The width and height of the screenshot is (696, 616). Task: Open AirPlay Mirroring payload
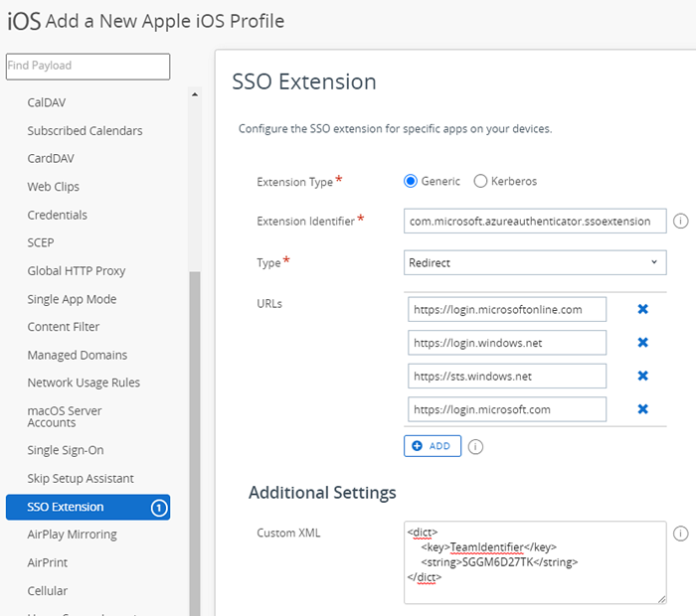pos(72,535)
